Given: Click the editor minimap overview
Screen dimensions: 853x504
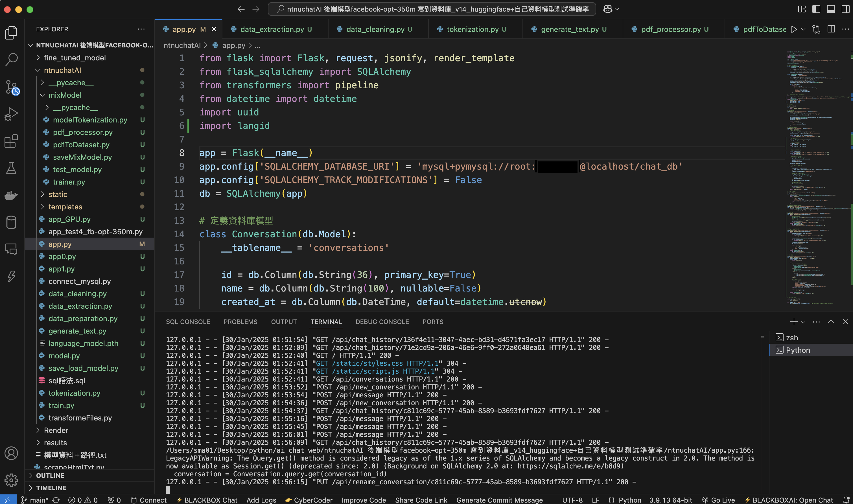Looking at the screenshot, I should pos(819,178).
